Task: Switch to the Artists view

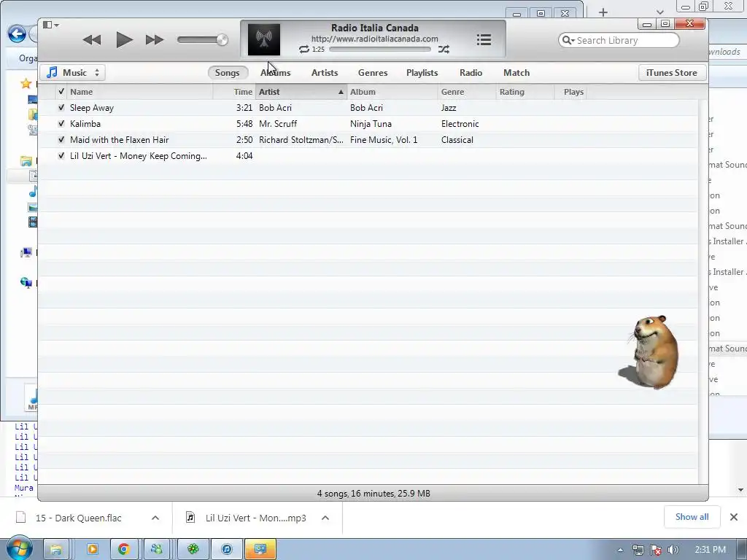Action: click(x=325, y=73)
